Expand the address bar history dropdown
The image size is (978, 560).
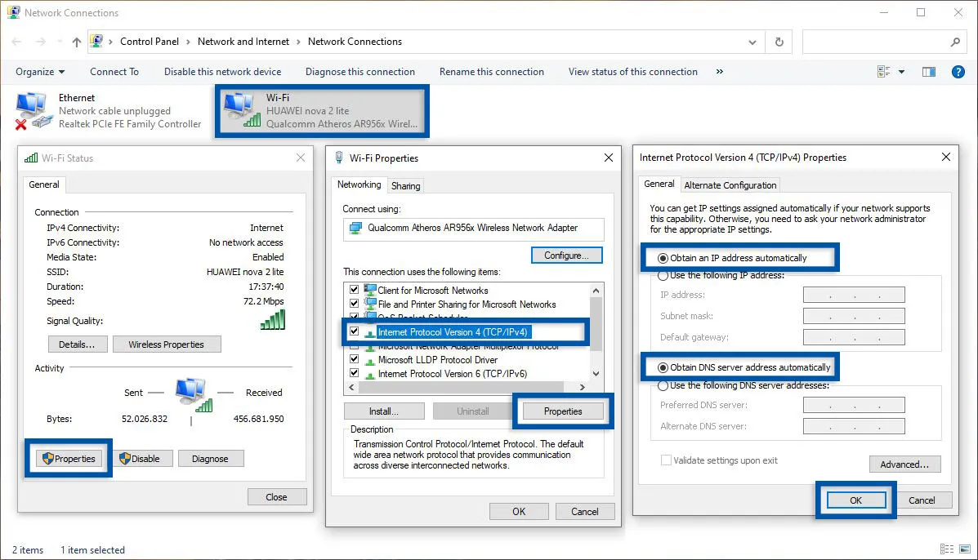click(x=752, y=42)
